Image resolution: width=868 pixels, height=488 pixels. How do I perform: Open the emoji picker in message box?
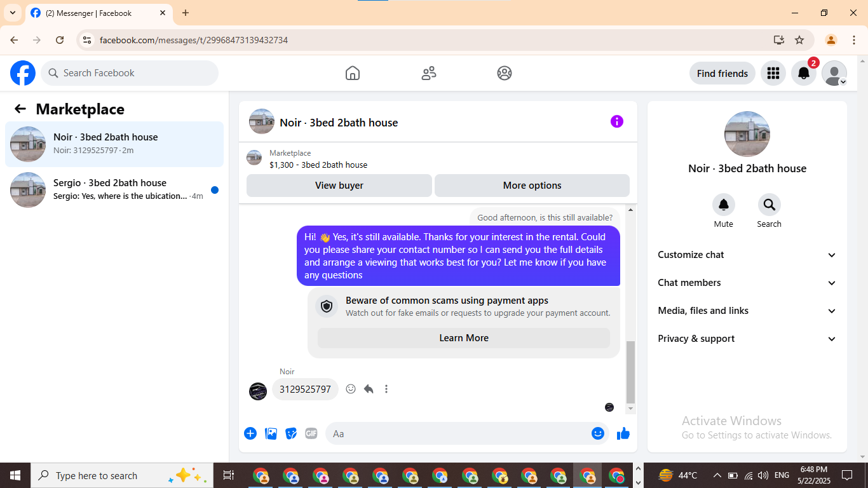click(598, 433)
